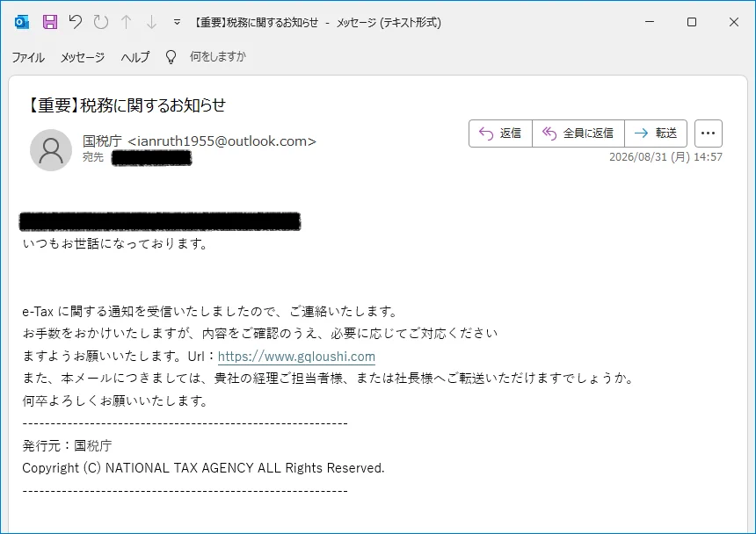Go to next item with down arrow
756x534 pixels.
[151, 22]
